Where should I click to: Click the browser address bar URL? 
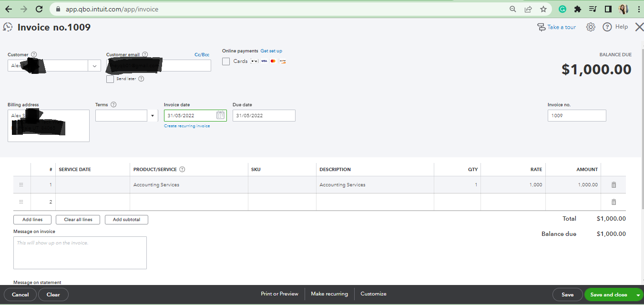pyautogui.click(x=112, y=9)
